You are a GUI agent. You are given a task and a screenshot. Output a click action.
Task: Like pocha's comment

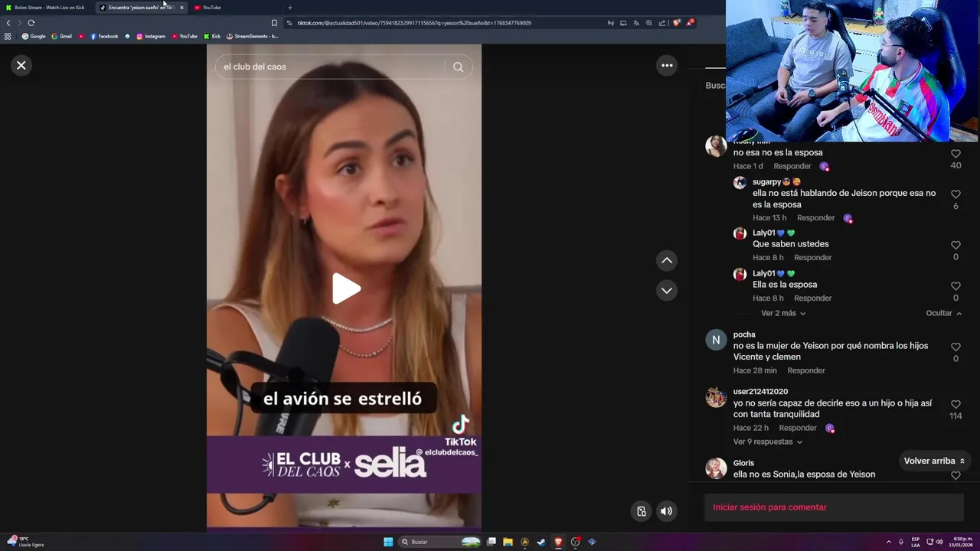[955, 347]
